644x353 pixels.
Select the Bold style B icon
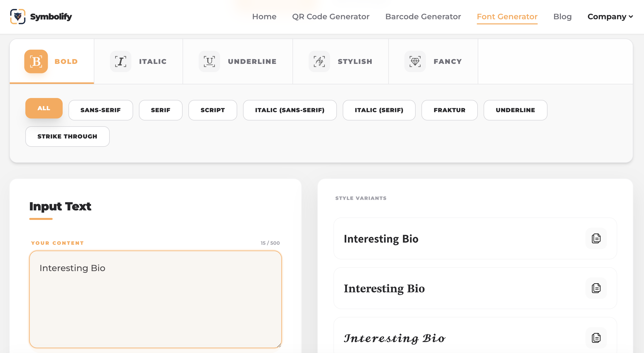36,61
